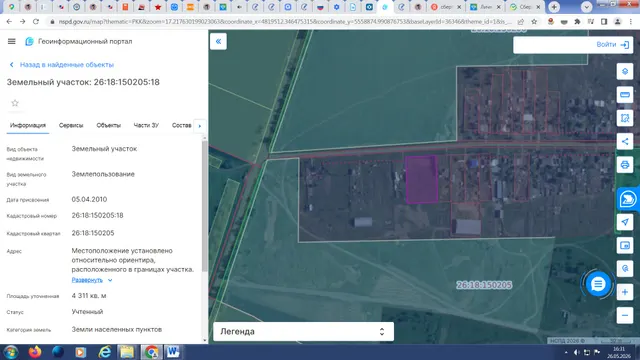
Task: Switch to the Сервисы tab
Action: click(71, 125)
